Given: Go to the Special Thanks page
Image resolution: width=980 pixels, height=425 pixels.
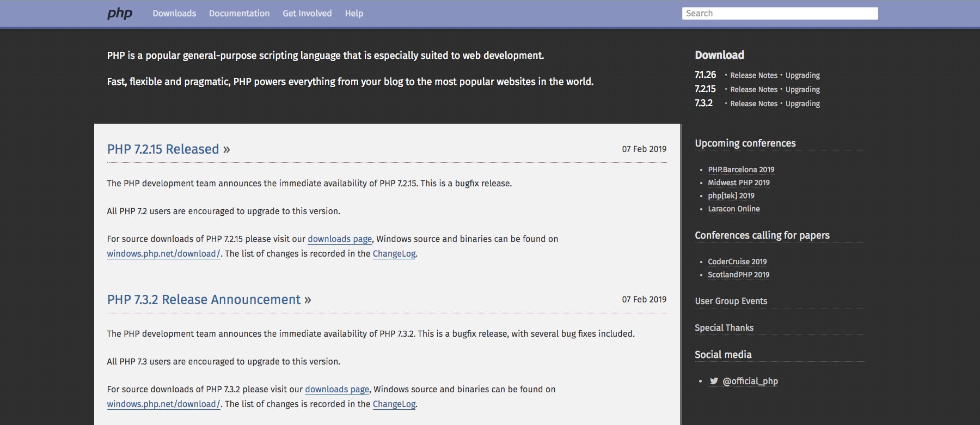Looking at the screenshot, I should pyautogui.click(x=724, y=327).
